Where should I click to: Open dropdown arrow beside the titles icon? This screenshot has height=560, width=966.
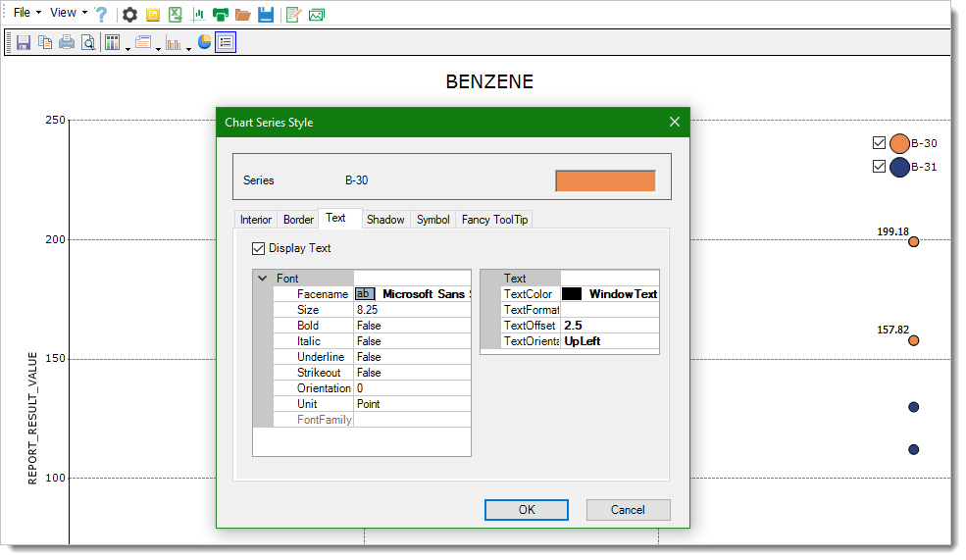158,49
